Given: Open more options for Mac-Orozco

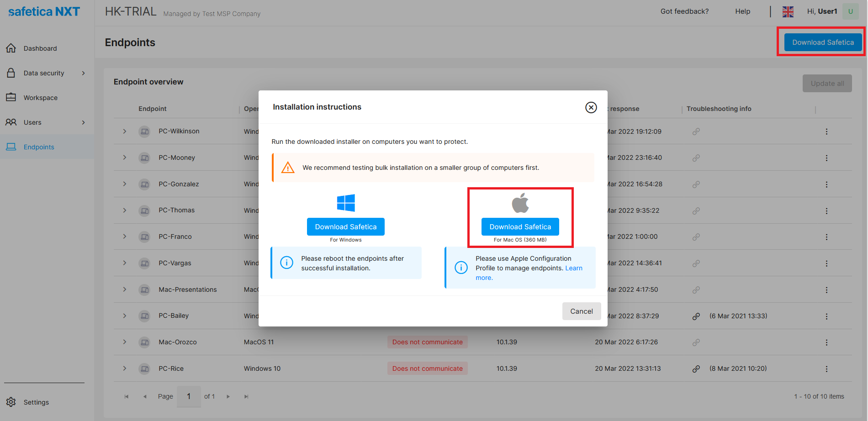Looking at the screenshot, I should [826, 342].
